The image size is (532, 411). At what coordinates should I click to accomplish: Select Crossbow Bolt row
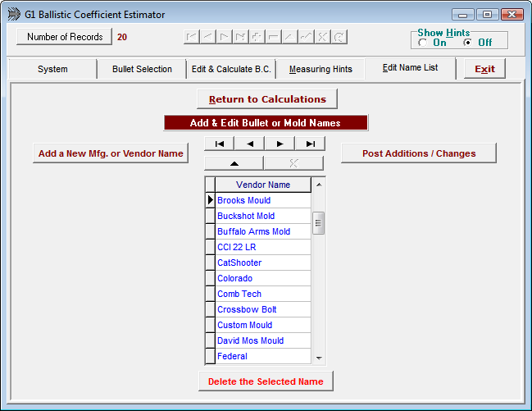[x=263, y=310]
